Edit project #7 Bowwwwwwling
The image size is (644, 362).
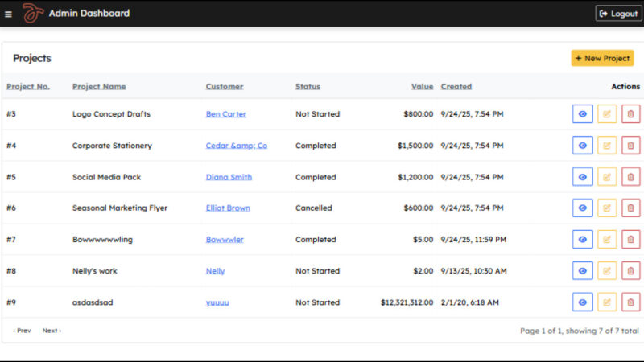tap(607, 240)
